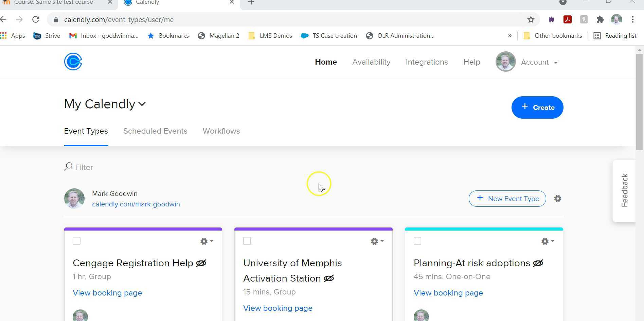Open TS Case creation bookmark
The height and width of the screenshot is (321, 644).
329,36
